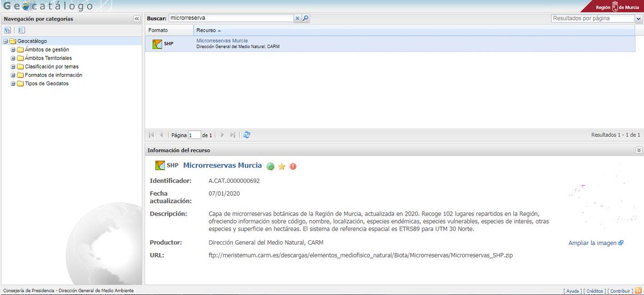Click the tree view icon in navigation toolbar
Screen dimensions: 644x295
[x=7, y=31]
